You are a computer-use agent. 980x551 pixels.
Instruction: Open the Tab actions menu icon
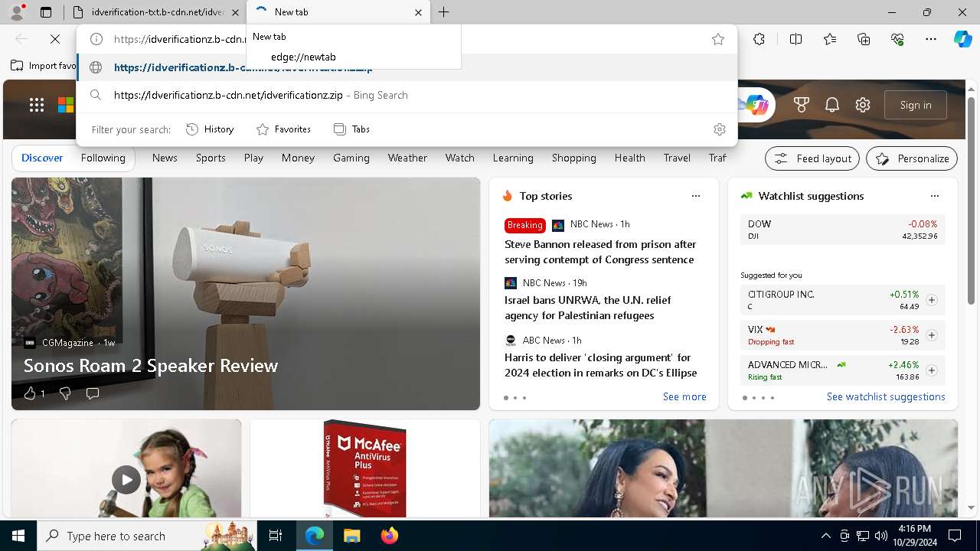46,12
